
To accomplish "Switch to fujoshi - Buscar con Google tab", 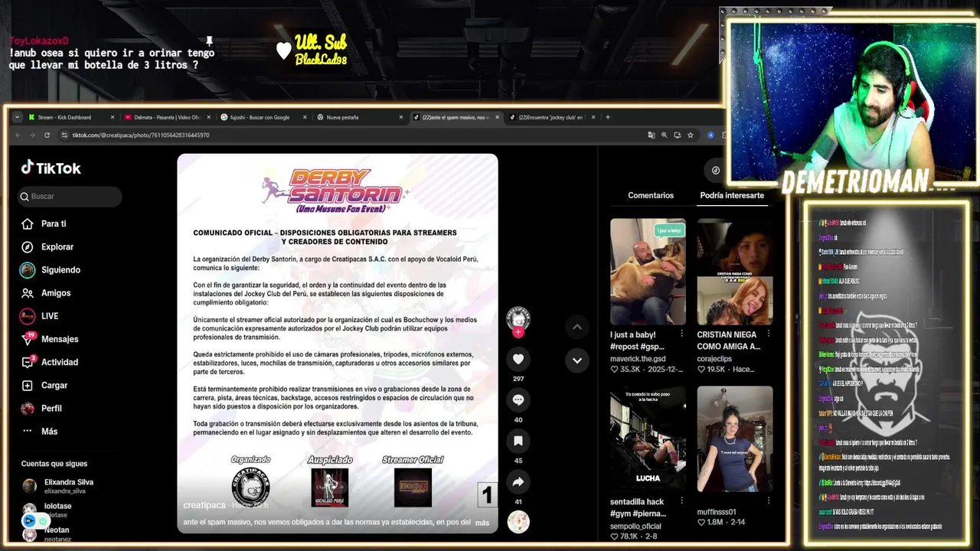I will point(260,117).
